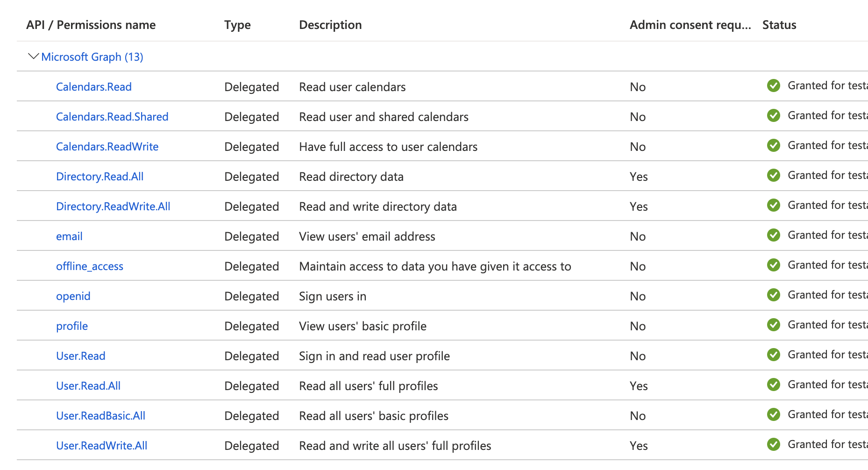Image resolution: width=868 pixels, height=470 pixels.
Task: Click the green granted checkmark for User.Read
Action: click(x=774, y=355)
